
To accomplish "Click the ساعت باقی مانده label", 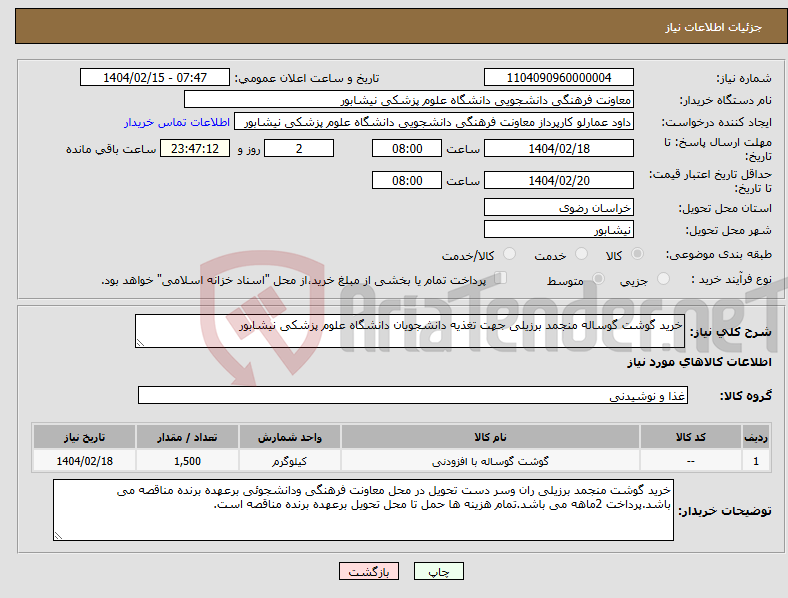I will pyautogui.click(x=111, y=149).
